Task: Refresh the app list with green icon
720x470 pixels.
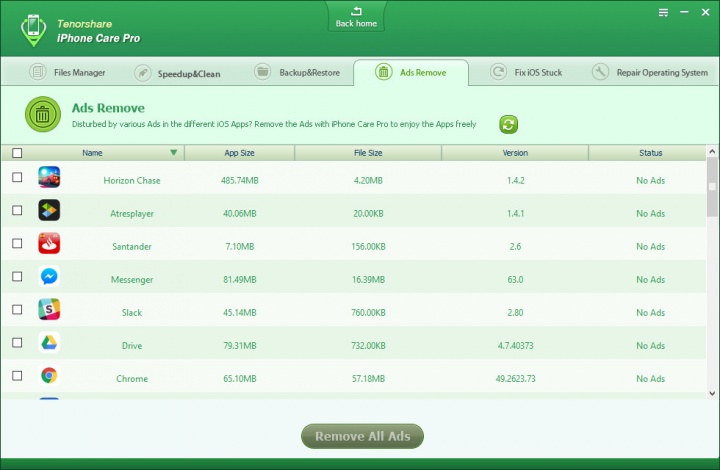Action: 508,124
